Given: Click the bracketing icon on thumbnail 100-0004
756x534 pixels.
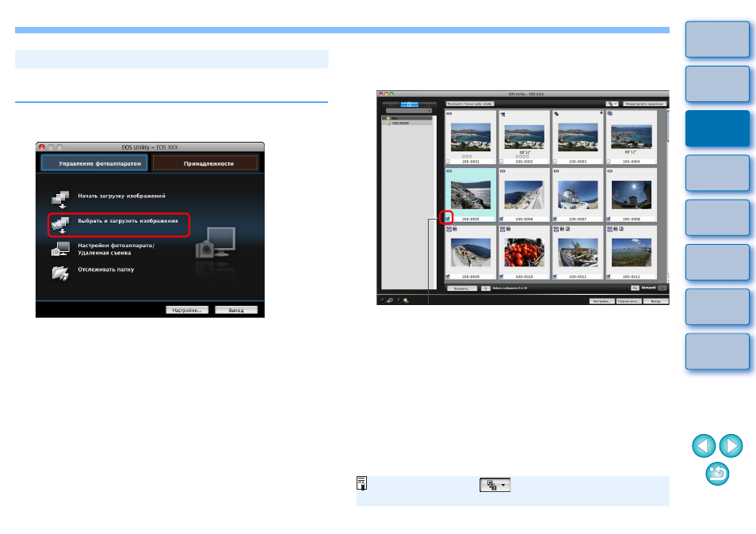Looking at the screenshot, I should (x=610, y=114).
